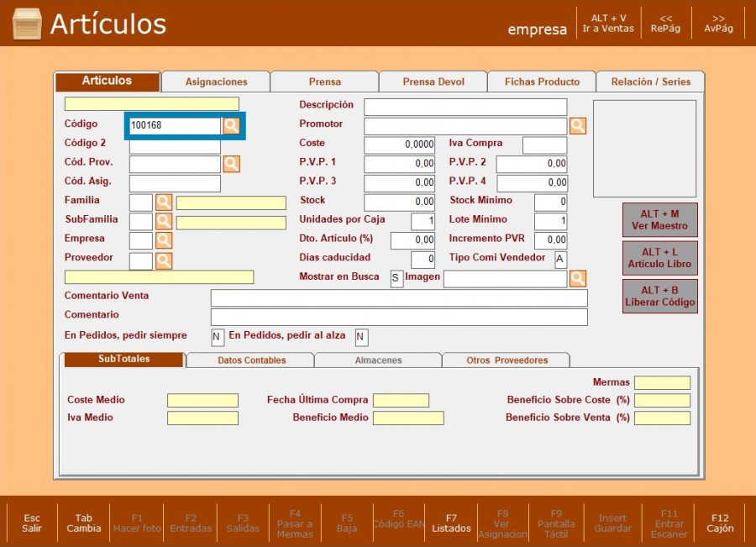Image resolution: width=756 pixels, height=547 pixels.
Task: Select the Datos Contables sub-tab
Action: pos(251,360)
